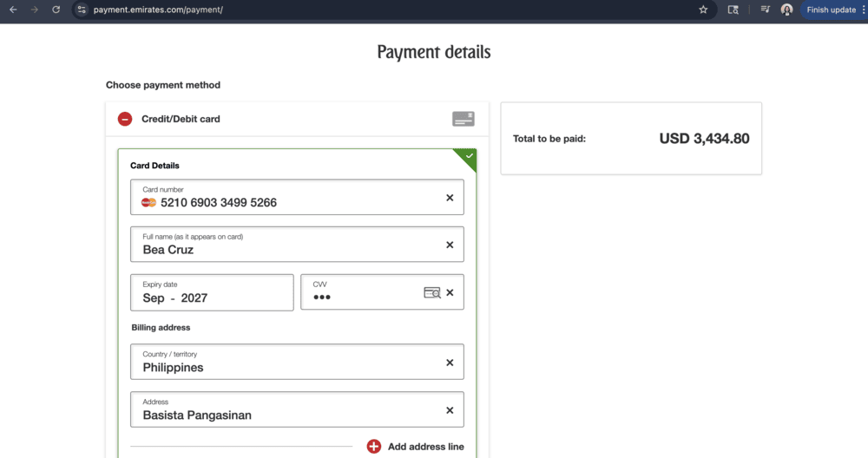
Task: Edit the Address field Basista Pangasinan
Action: click(297, 409)
